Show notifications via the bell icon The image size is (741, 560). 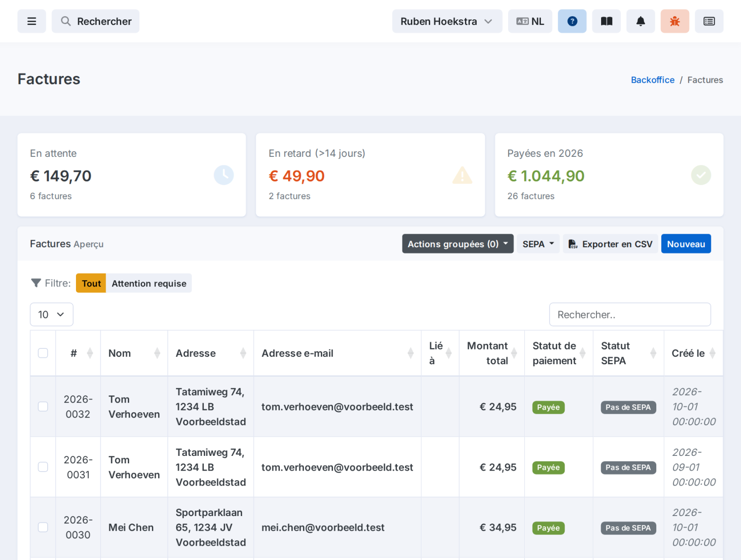click(641, 21)
